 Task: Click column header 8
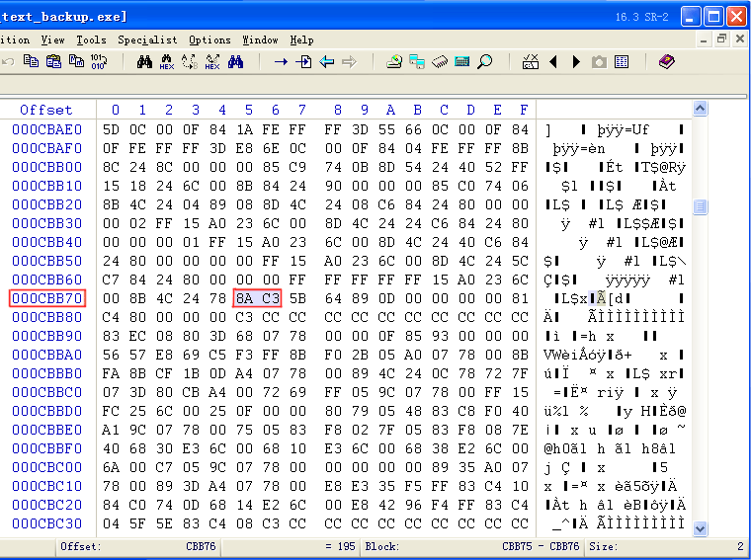click(x=338, y=110)
